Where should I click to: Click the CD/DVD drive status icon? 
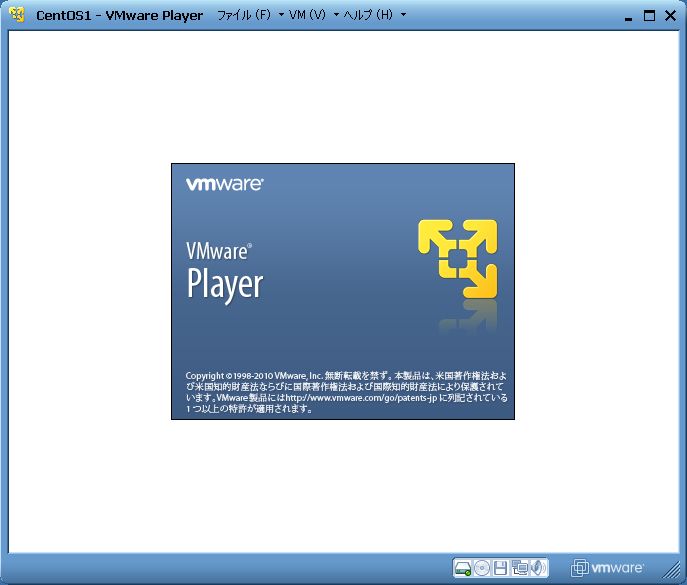coord(482,568)
